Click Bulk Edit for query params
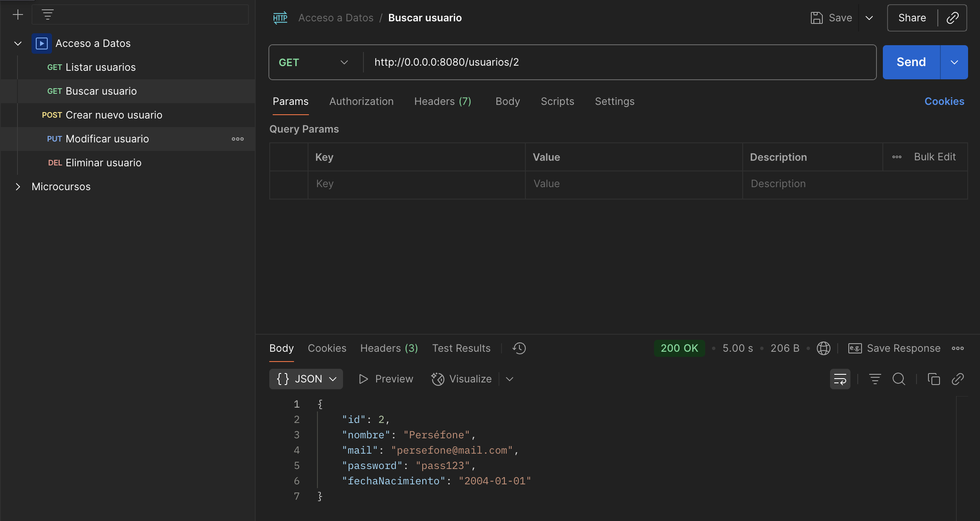Viewport: 980px width, 521px height. pyautogui.click(x=935, y=157)
